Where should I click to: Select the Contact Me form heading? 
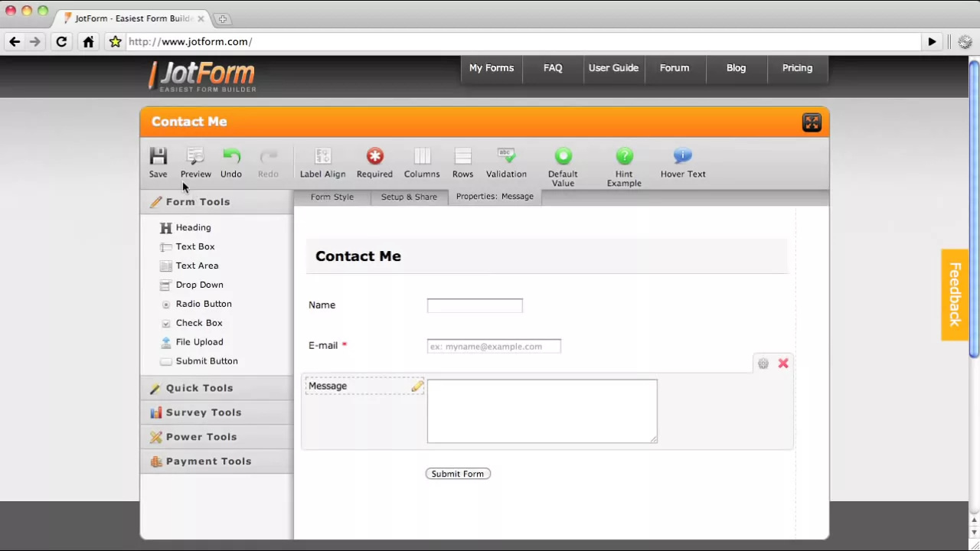point(358,256)
